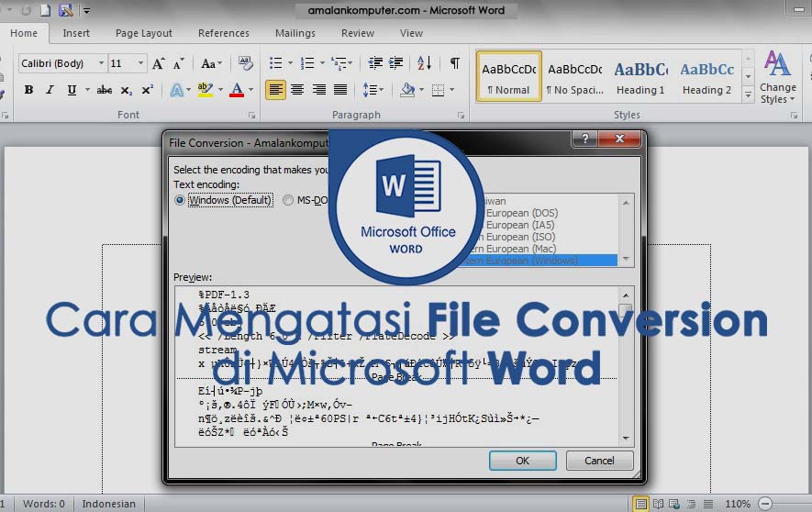Switch to Full Screen Reading view

[x=658, y=504]
